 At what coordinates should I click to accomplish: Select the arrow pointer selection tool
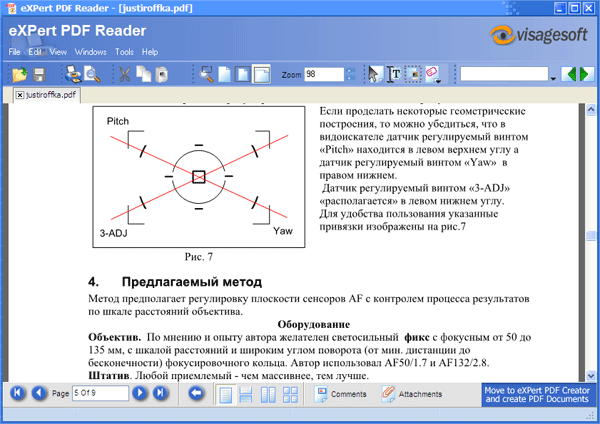click(x=374, y=74)
